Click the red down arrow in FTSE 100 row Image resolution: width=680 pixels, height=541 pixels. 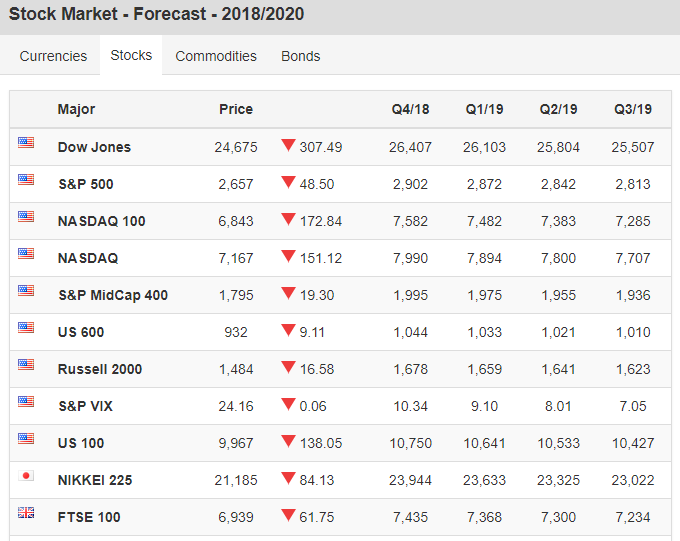(288, 515)
